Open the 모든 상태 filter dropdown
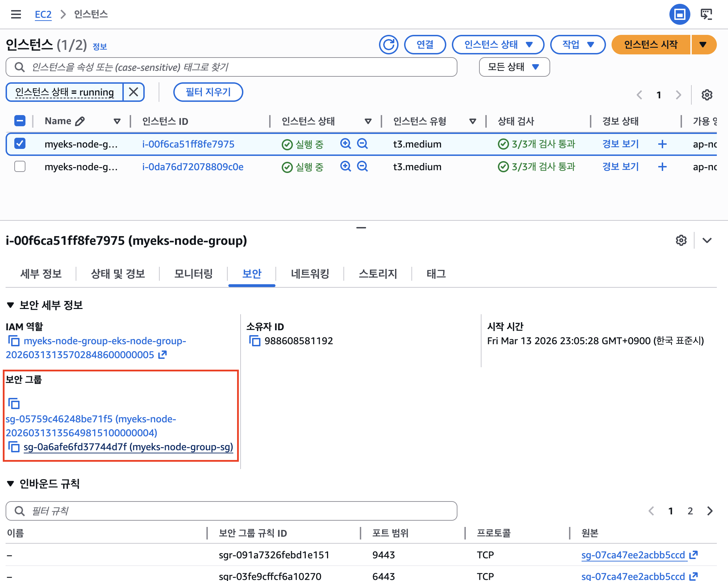Viewport: 728px width, 581px height. [514, 67]
